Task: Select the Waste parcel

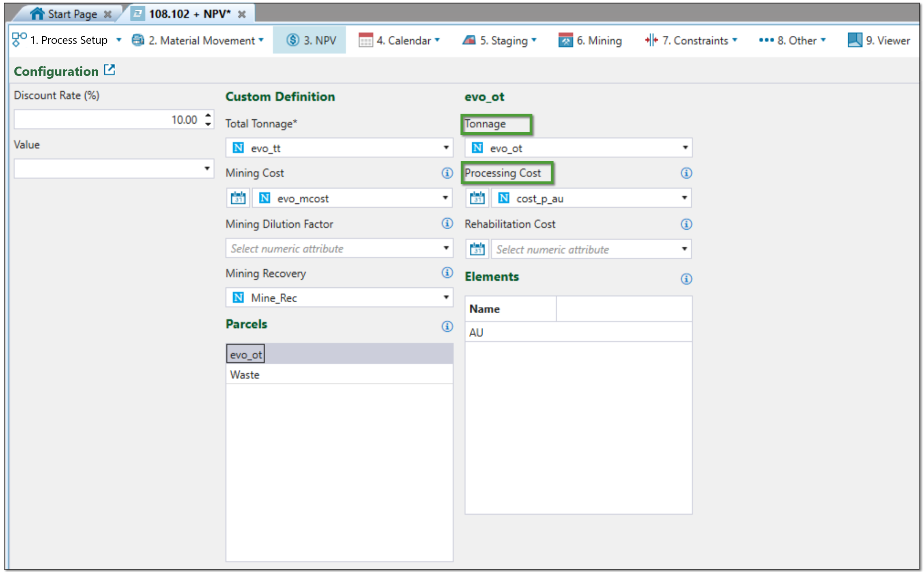Action: click(x=245, y=375)
